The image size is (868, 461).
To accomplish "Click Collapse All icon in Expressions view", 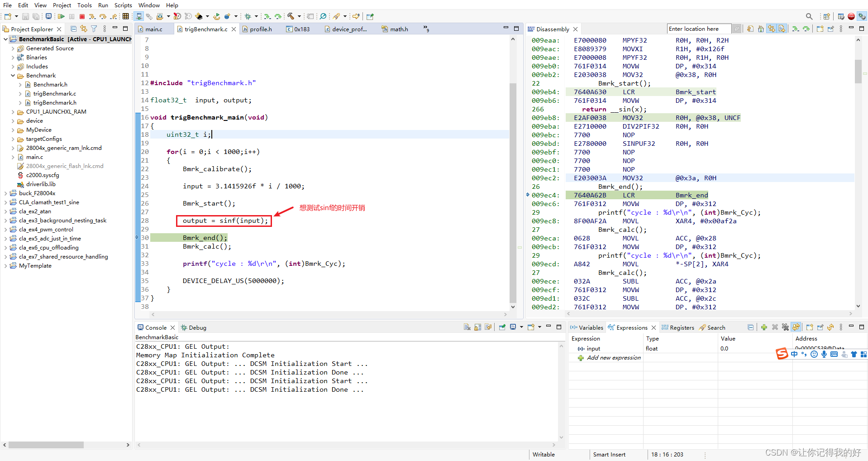I will click(751, 327).
